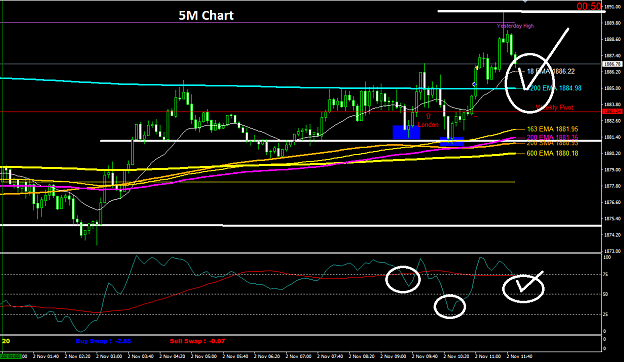Click the Buy Swap: -2.85 readout
The height and width of the screenshot is (363, 625).
103,341
